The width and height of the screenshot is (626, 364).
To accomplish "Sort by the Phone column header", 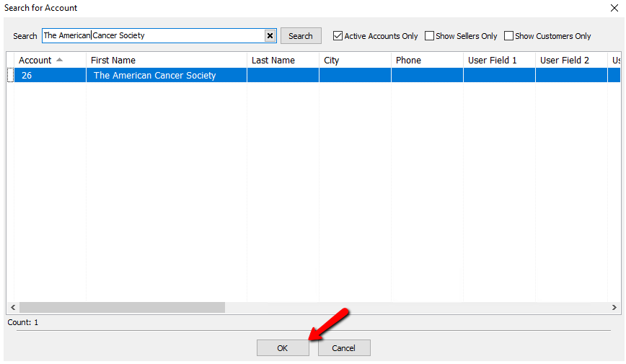I will (x=427, y=61).
